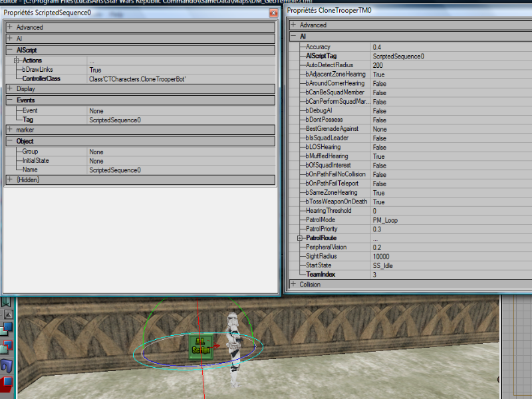Click the Accuracy value 0.4
Viewport: 532px width, 399px height.
point(376,47)
